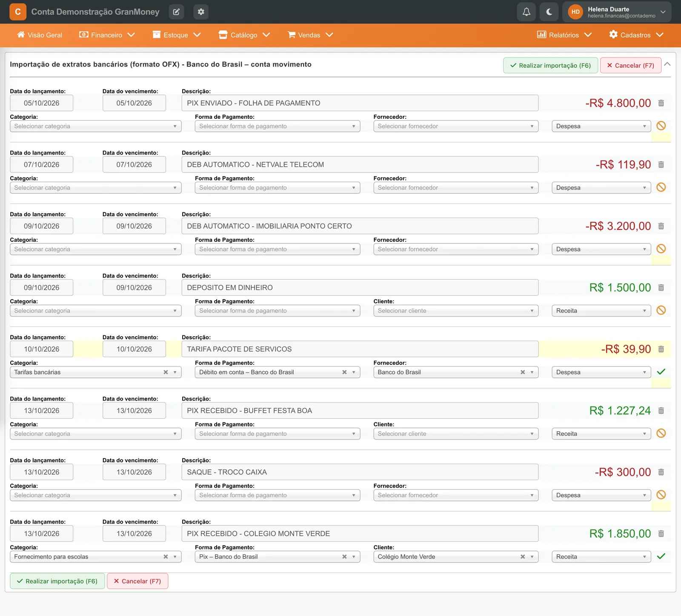The image size is (681, 616).
Task: Open supplier dropdown for IMOBILIARIA PONTO CERTO
Action: pyautogui.click(x=456, y=249)
